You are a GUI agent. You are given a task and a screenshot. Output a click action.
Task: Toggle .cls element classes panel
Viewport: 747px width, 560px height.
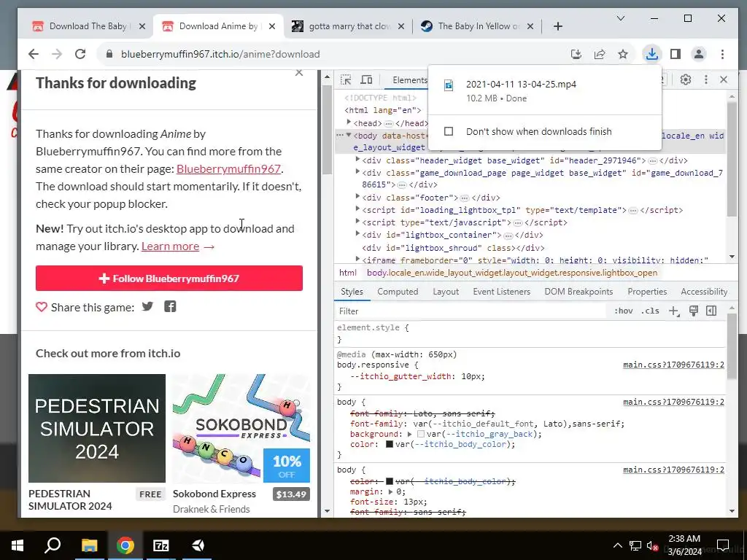[650, 311]
